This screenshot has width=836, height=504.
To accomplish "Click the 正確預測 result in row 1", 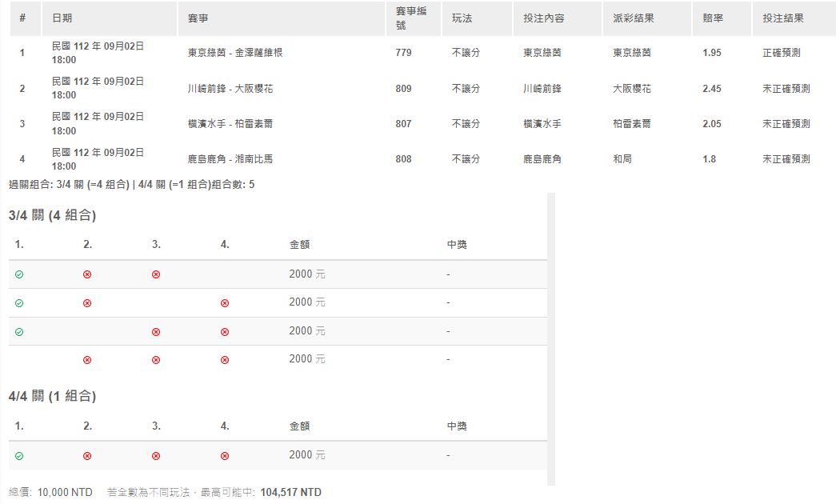I will 782,53.
